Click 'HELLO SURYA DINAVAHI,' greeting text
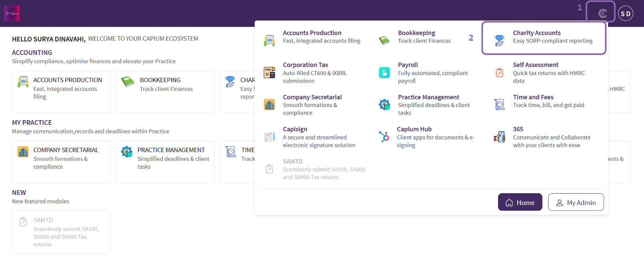Viewport: 644px width, 273px height. coord(49,39)
